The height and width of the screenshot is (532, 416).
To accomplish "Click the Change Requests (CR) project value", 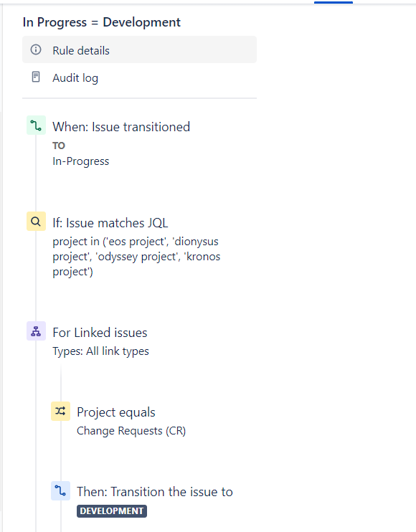I will click(131, 431).
